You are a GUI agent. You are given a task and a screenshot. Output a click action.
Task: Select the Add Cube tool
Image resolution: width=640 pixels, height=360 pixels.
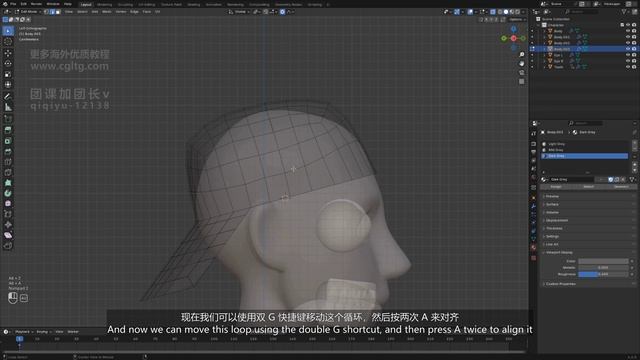tap(8, 119)
